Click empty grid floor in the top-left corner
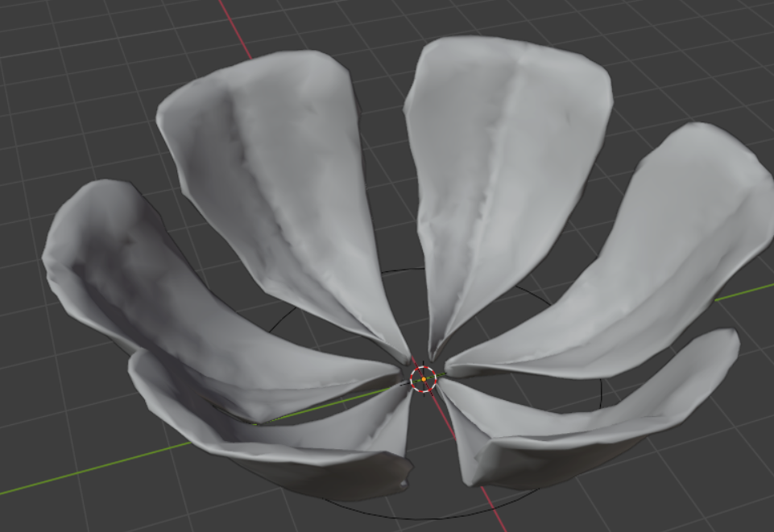Screen dimensions: 774x532 (74, 49)
